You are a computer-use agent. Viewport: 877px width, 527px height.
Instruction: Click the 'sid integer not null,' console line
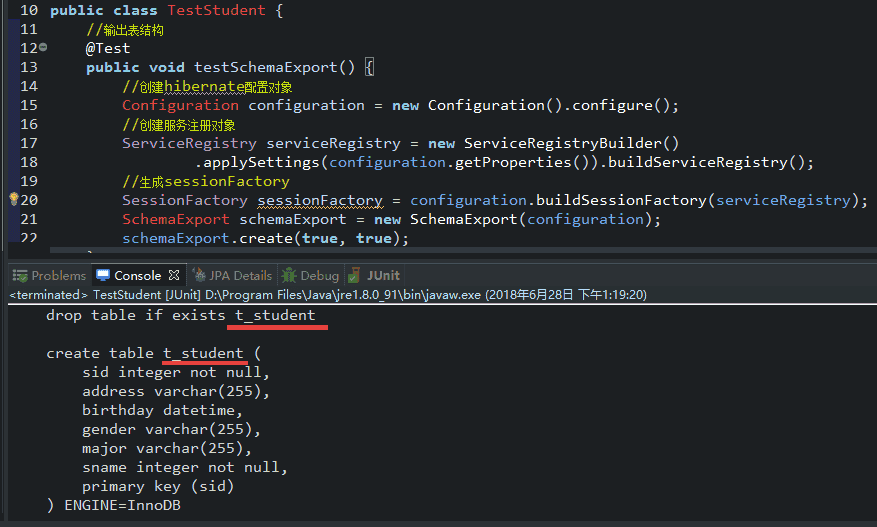click(x=176, y=373)
